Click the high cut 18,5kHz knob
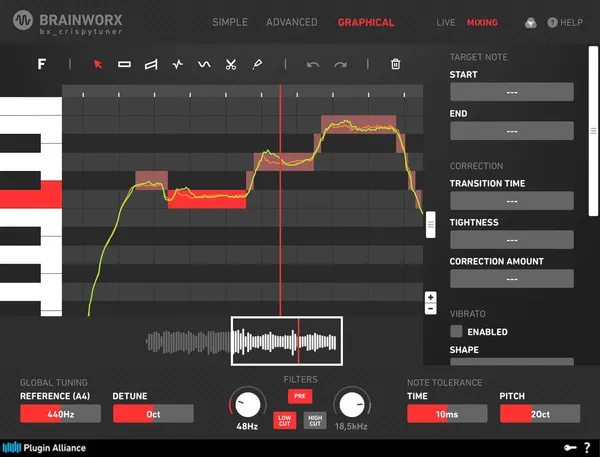600x457 pixels. pyautogui.click(x=352, y=405)
